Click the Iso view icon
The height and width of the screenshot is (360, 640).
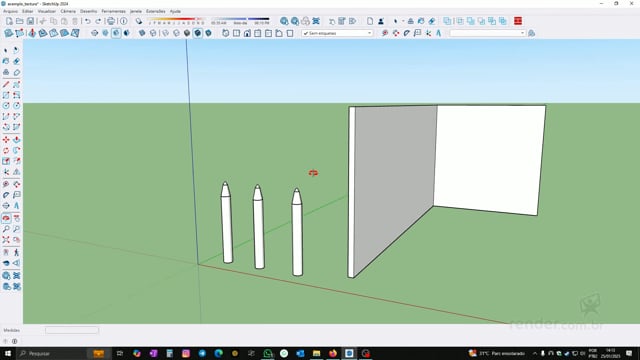coord(226,33)
